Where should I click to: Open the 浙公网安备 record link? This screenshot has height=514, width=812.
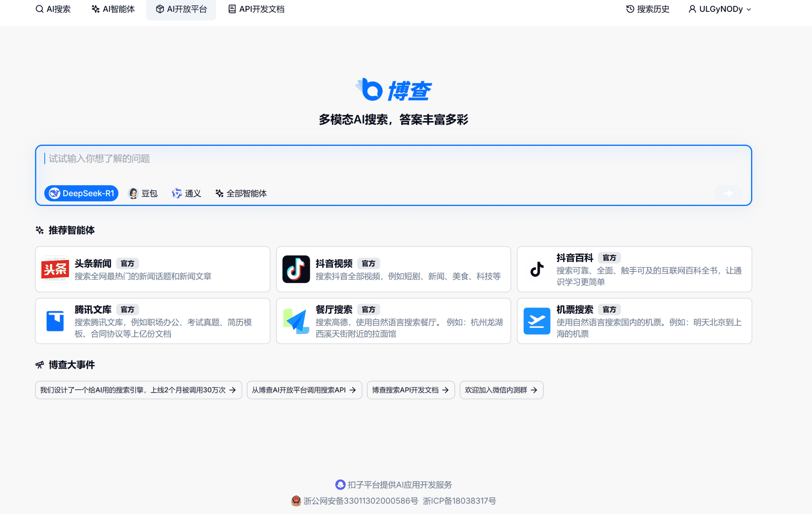click(355, 501)
